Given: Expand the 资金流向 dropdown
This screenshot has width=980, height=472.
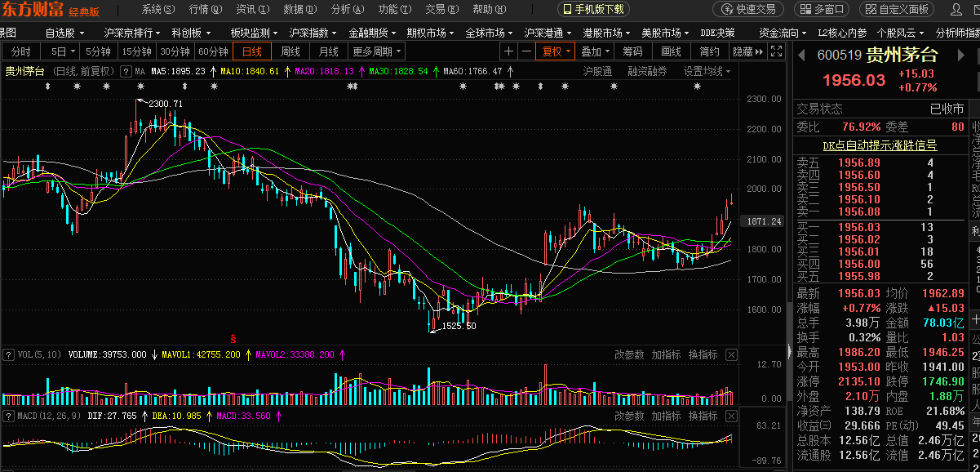Looking at the screenshot, I should tap(783, 33).
